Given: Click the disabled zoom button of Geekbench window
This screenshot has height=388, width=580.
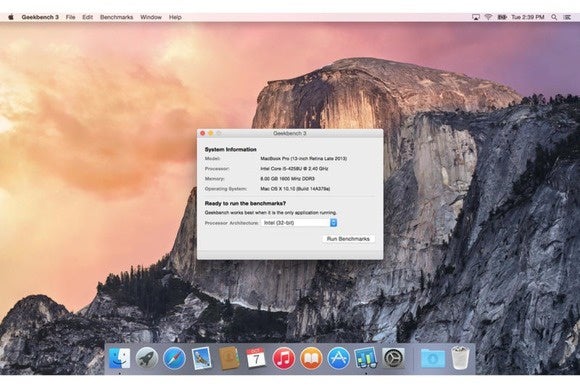Looking at the screenshot, I should click(x=219, y=133).
